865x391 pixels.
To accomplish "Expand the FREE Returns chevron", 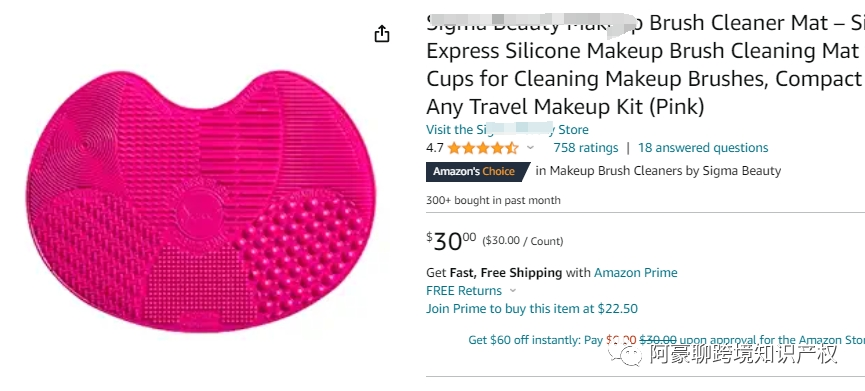I will pos(513,291).
